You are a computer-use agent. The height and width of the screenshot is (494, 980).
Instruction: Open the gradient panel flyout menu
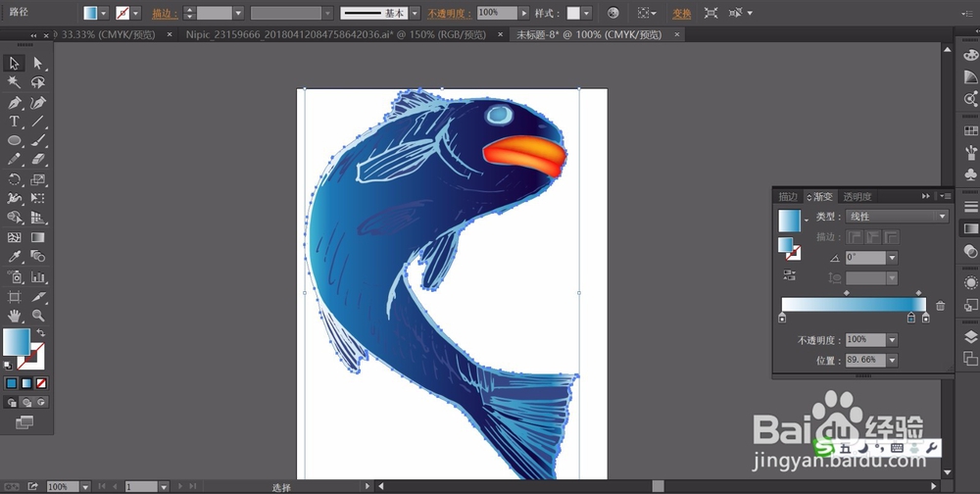945,196
